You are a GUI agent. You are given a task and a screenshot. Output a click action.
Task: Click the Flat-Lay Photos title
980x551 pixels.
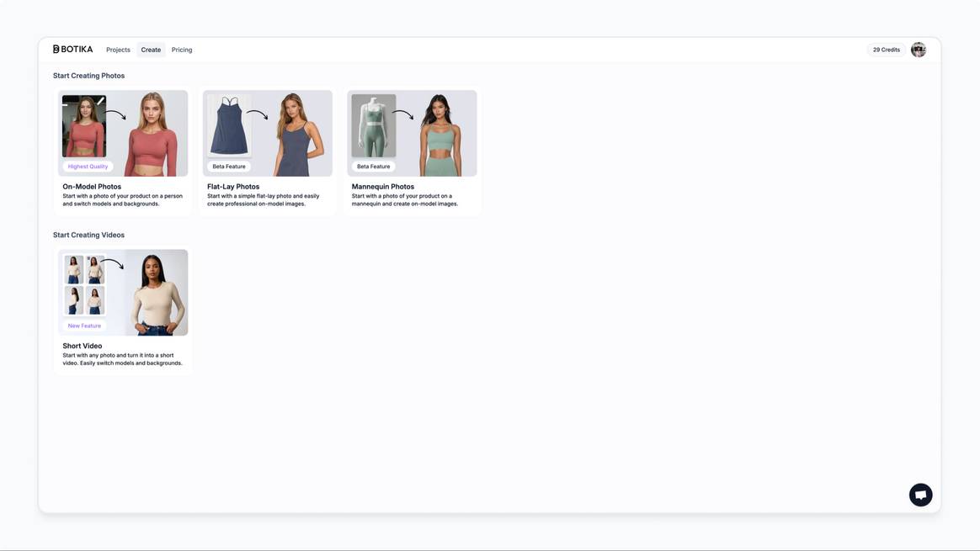(x=233, y=187)
